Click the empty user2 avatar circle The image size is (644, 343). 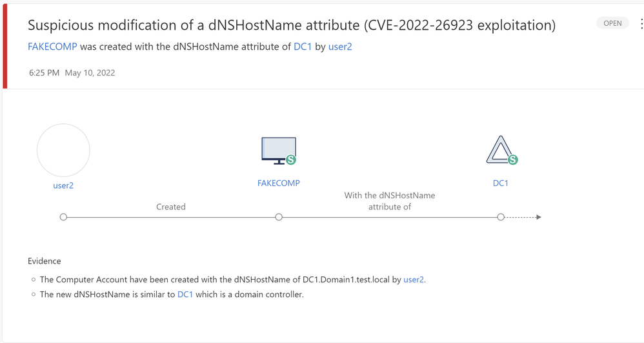[63, 151]
